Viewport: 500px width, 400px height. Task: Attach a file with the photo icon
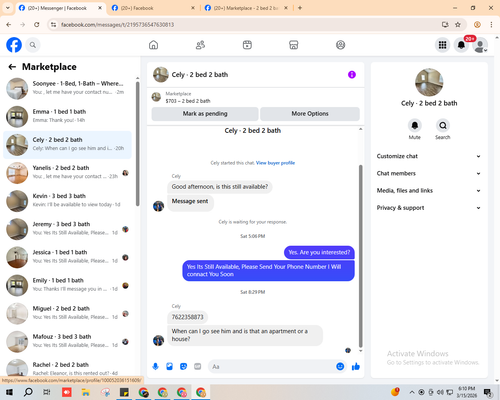click(169, 367)
